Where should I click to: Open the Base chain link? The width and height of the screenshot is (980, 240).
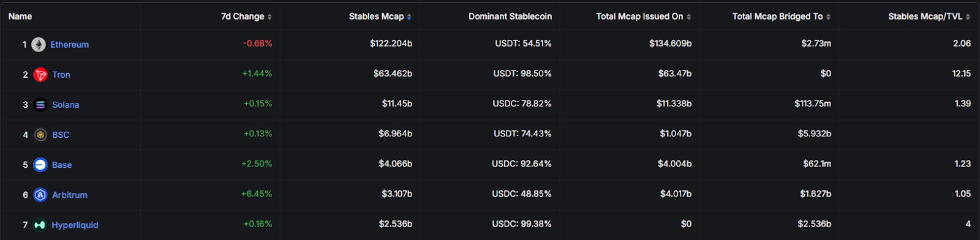tap(62, 165)
